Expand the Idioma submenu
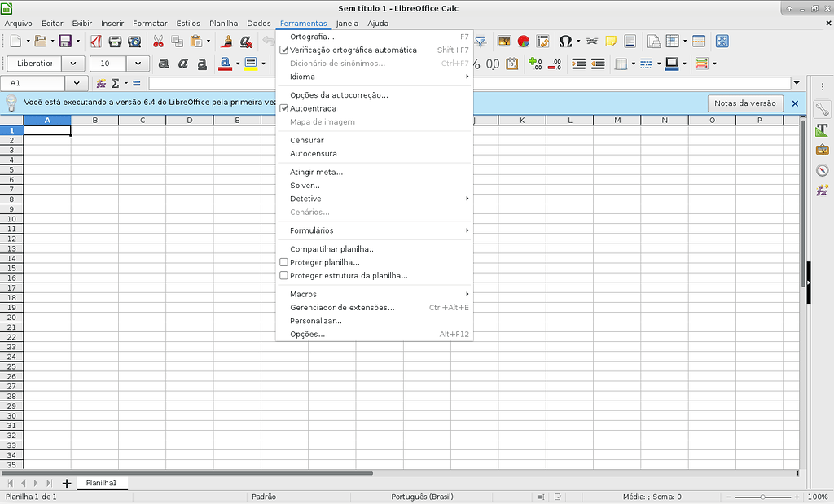Screen dimensions: 834x504 [x=375, y=77]
